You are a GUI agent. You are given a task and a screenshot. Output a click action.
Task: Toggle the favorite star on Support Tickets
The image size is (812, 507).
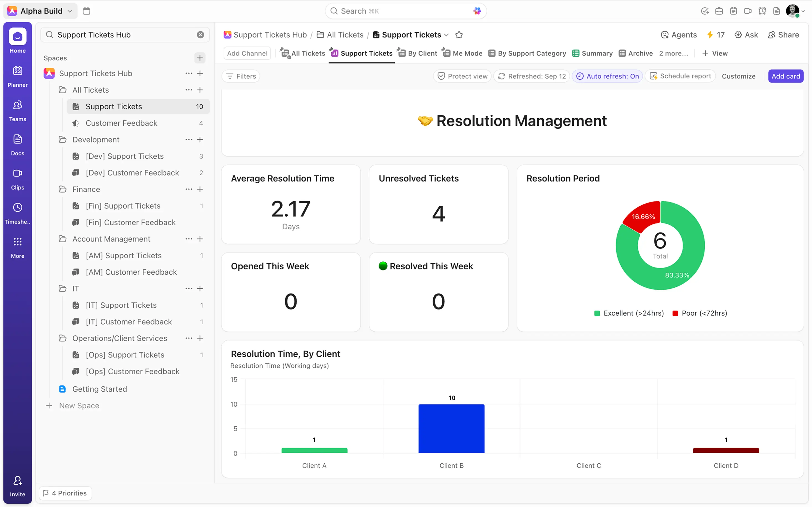[459, 35]
